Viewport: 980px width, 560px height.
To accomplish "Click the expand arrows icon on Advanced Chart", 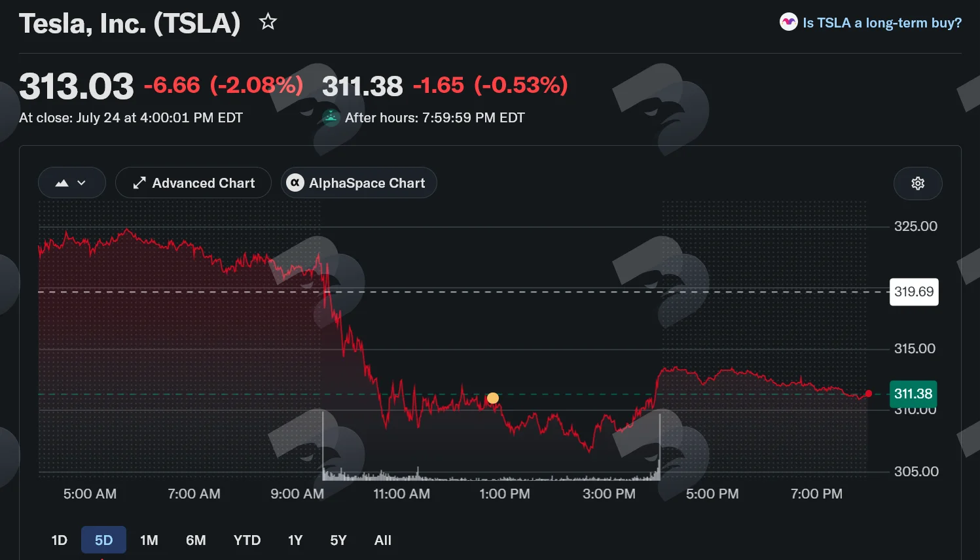I will (139, 183).
